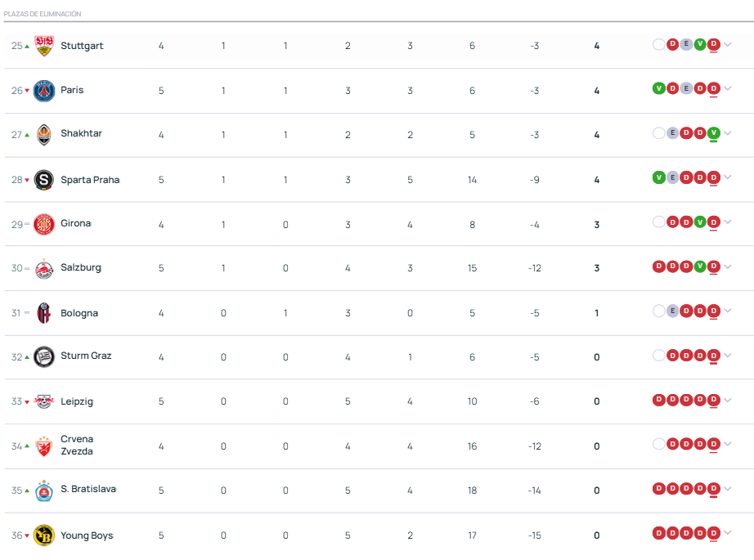Viewport: 754px width, 560px height.
Task: Click the 'Plazas de eliminación' section header
Action: click(43, 14)
